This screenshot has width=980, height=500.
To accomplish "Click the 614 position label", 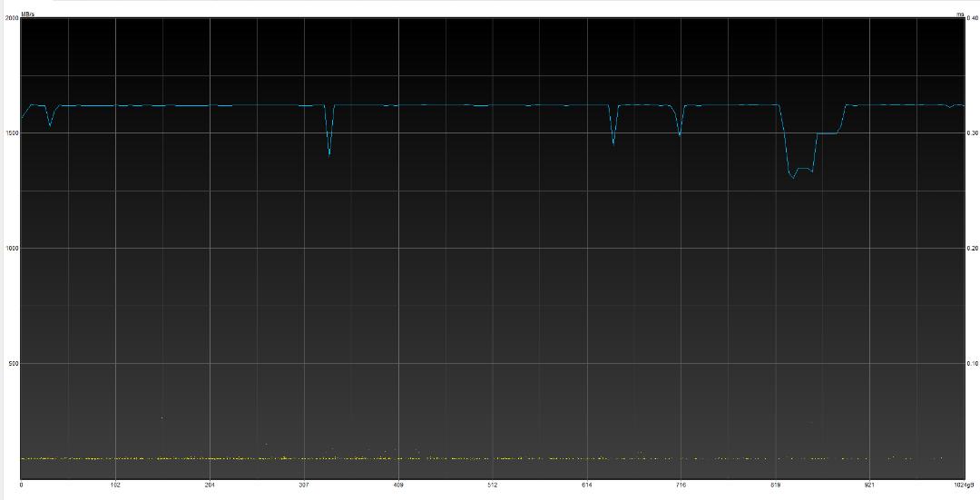I will pyautogui.click(x=587, y=485).
